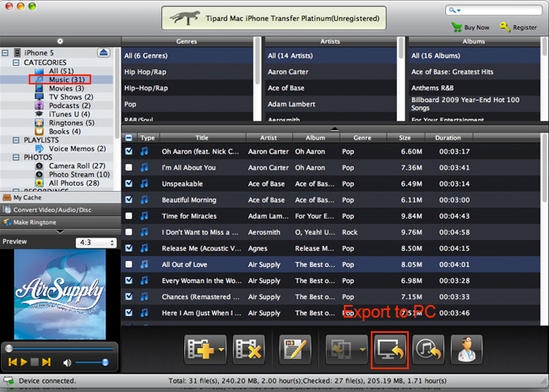Click the next track playback button

(46, 362)
